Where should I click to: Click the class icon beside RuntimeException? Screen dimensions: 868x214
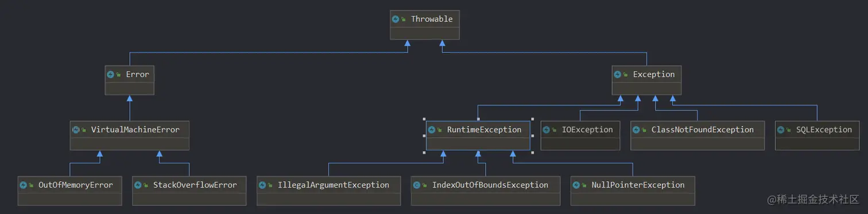(432, 129)
